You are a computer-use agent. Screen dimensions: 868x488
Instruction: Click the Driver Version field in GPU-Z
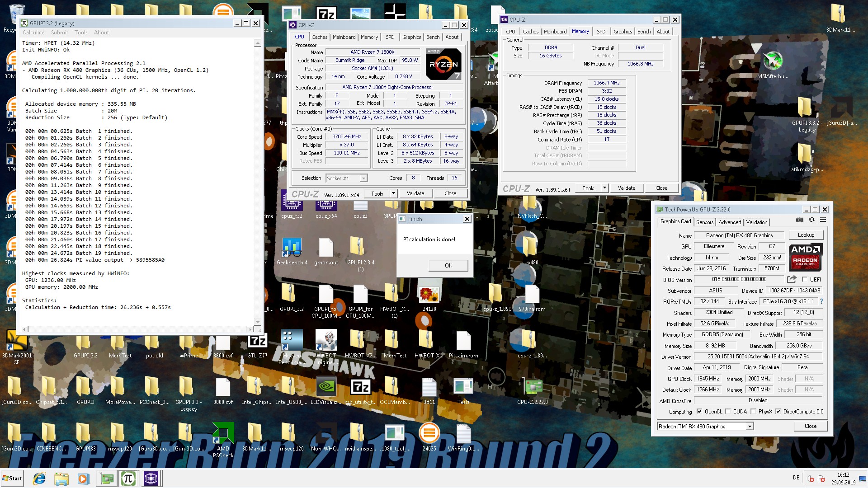[x=758, y=357]
